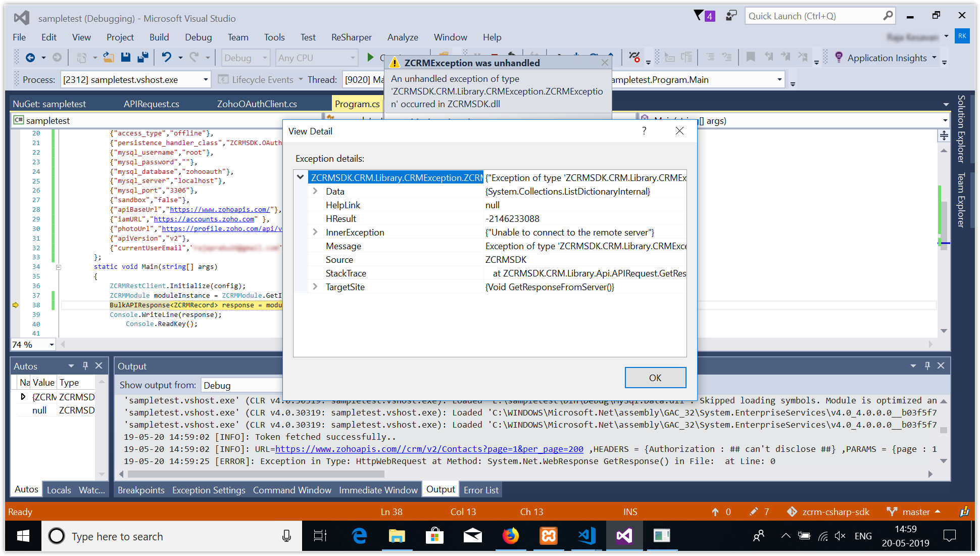Open the editor zoom percentage dropdown
Viewport: 980px width, 556px height.
pos(52,345)
